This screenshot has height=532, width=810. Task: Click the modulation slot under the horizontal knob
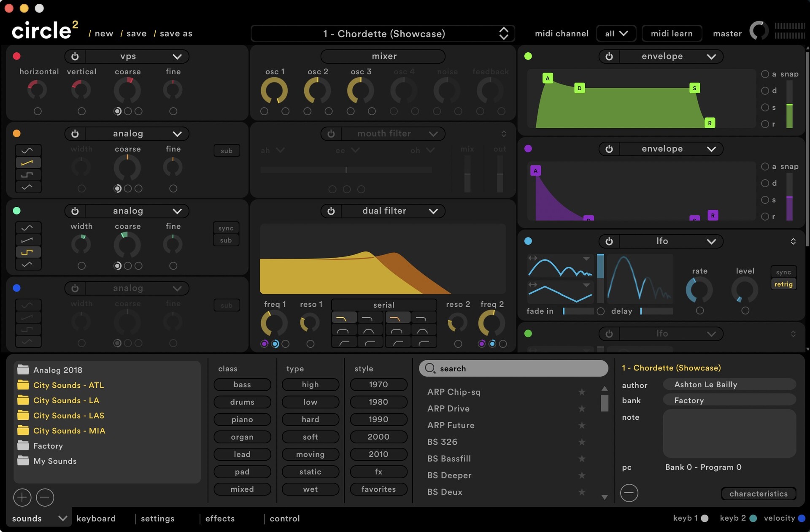click(38, 111)
